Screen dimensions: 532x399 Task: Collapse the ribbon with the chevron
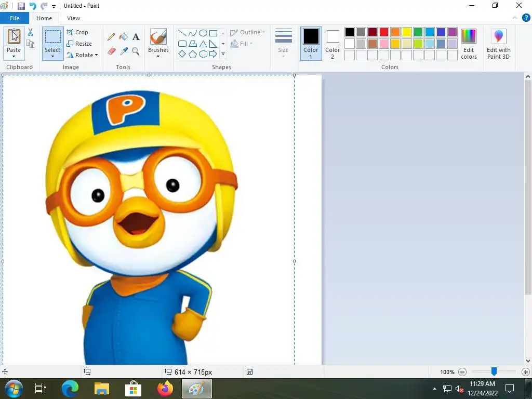pos(515,18)
